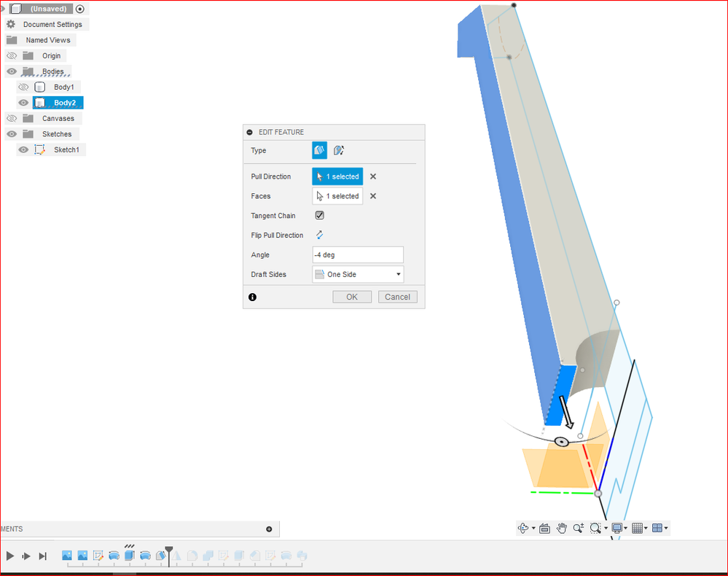Click the Zoom Window/Fit icon

[595, 528]
